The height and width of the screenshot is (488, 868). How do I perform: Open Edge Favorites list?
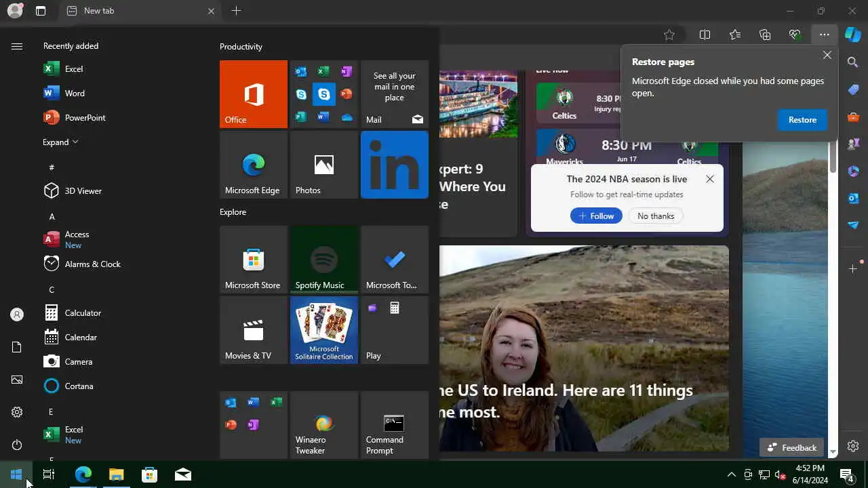tap(734, 35)
